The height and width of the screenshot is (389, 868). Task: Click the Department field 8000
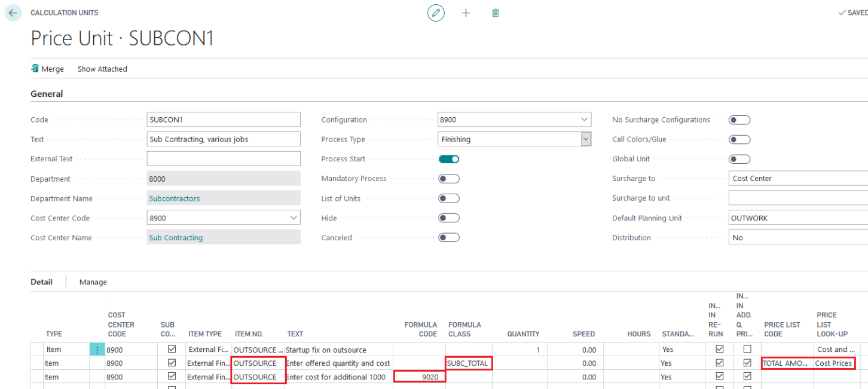pos(224,179)
